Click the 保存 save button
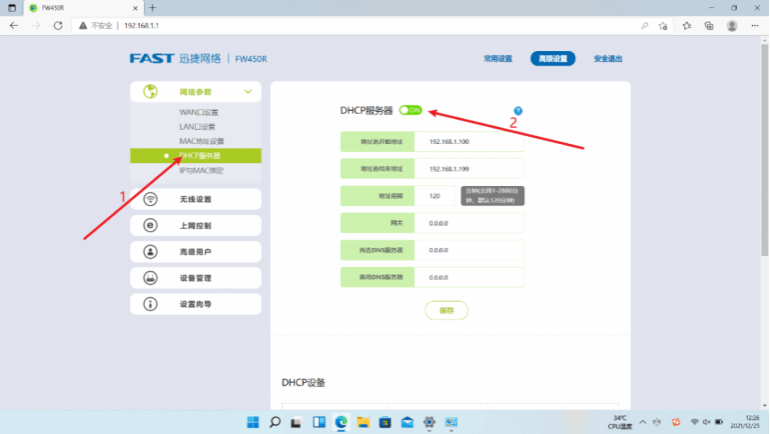Screen dimensions: 770x434 coord(446,310)
